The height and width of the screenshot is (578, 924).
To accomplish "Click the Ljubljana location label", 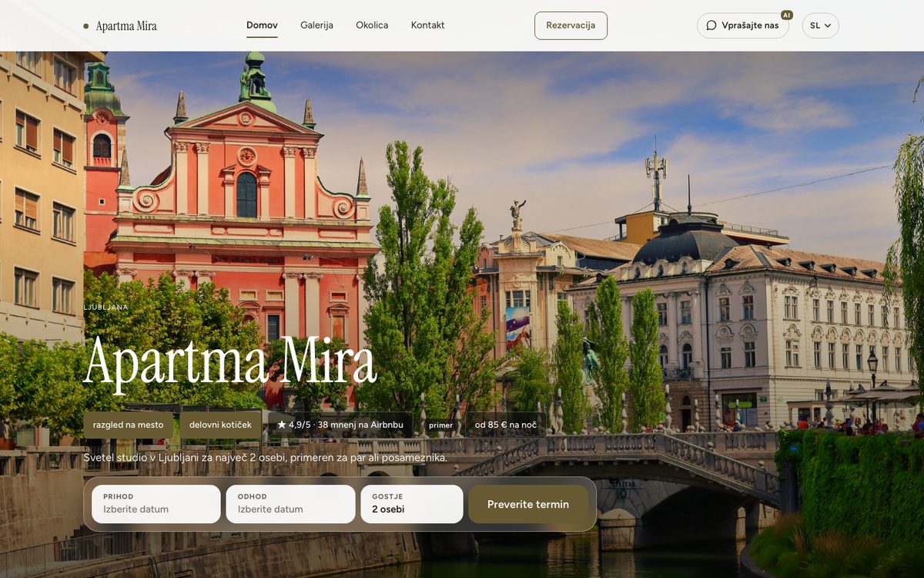I will [106, 307].
